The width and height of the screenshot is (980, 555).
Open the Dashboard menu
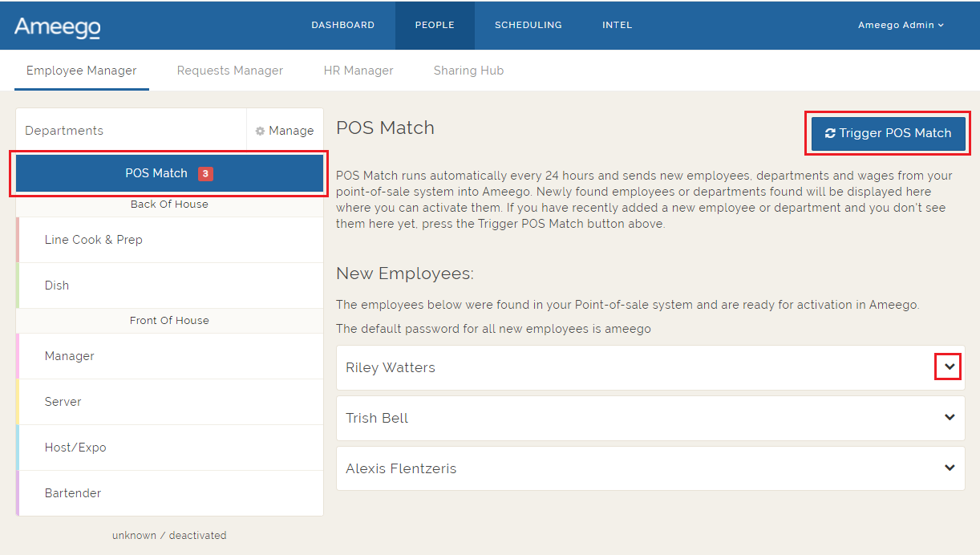tap(342, 25)
